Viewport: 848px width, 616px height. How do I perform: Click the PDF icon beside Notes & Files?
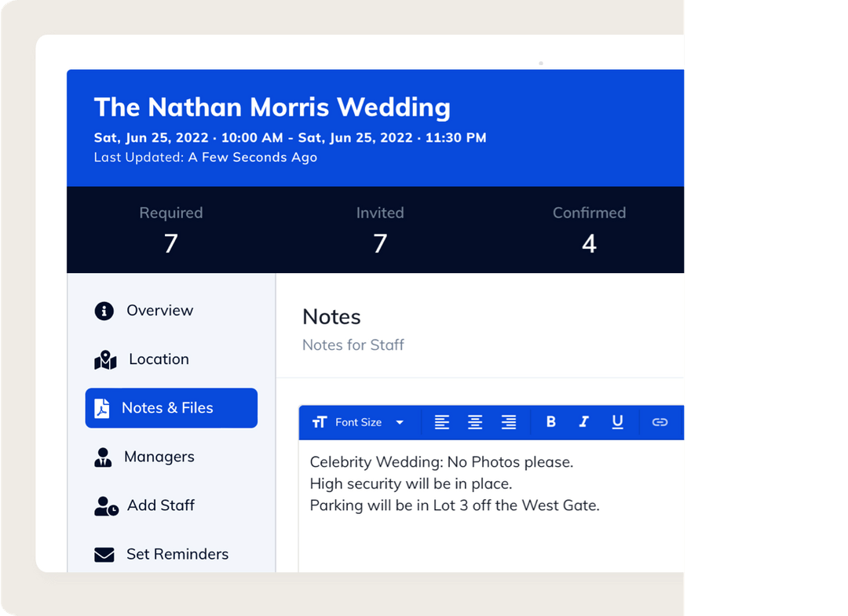pos(104,408)
